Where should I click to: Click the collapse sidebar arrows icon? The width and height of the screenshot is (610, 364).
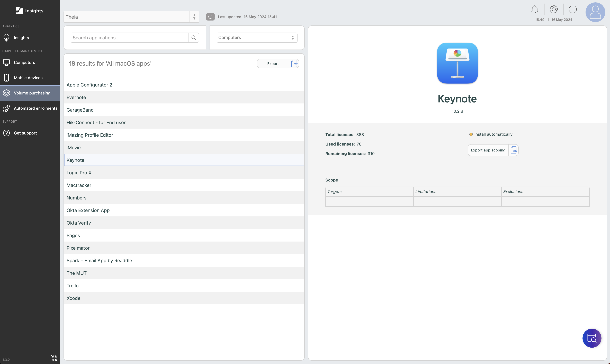(x=54, y=358)
